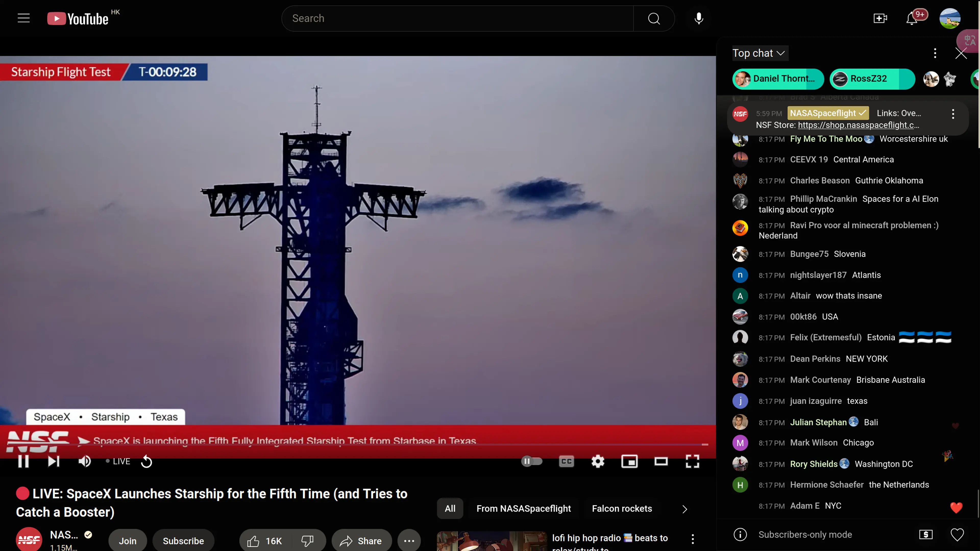Click Fly Me To The Moo username
This screenshot has width=980, height=551.
[826, 139]
